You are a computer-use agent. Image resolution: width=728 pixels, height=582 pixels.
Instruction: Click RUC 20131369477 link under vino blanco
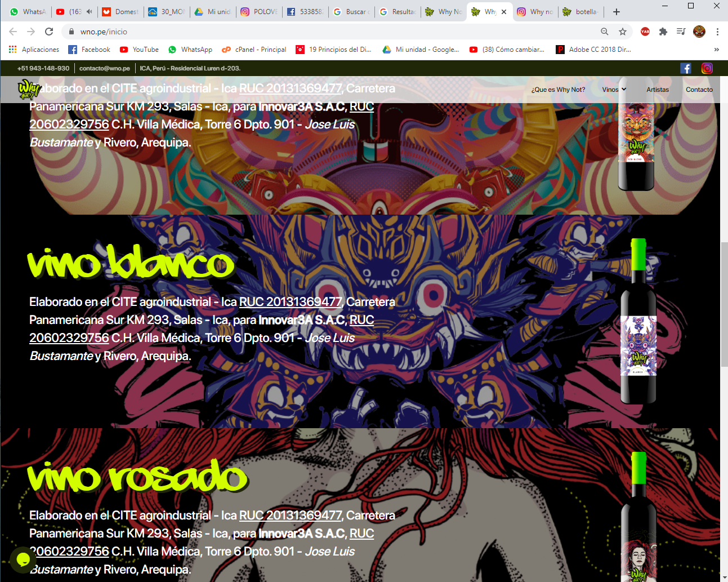291,302
